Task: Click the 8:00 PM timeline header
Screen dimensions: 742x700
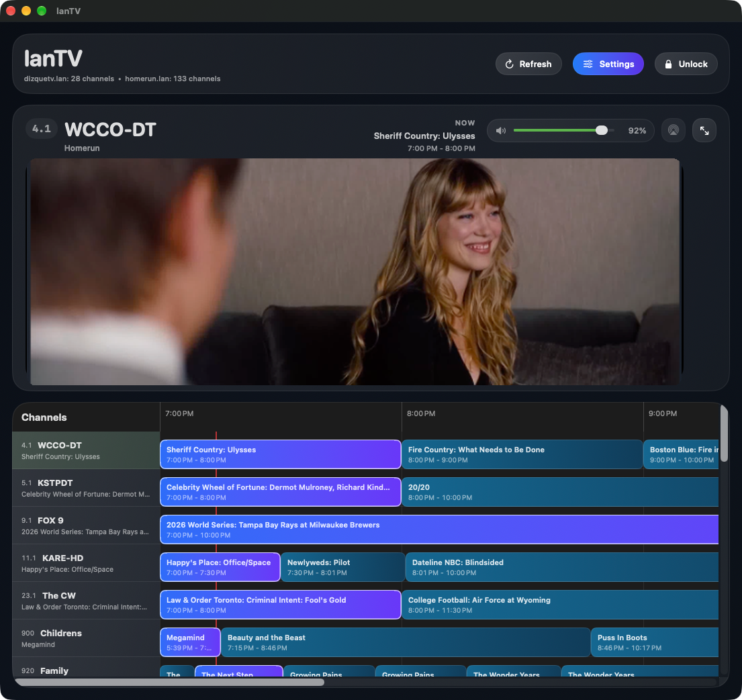Action: [421, 413]
